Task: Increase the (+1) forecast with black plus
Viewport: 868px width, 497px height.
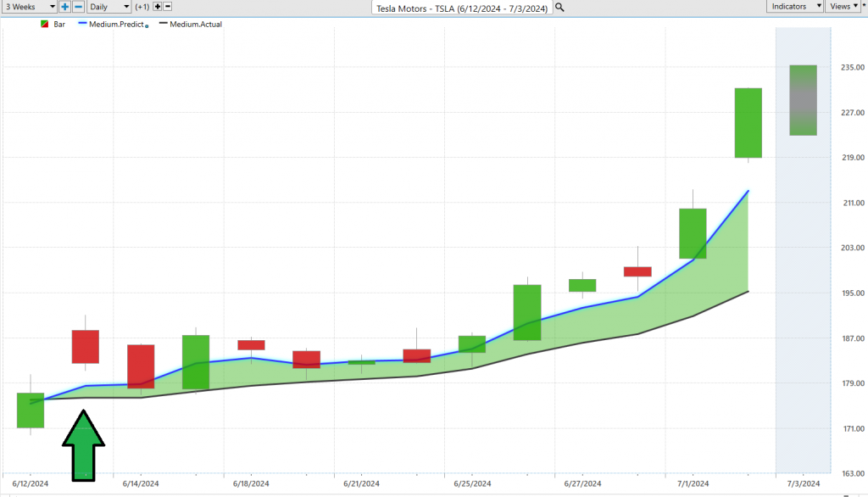Action: 157,7
